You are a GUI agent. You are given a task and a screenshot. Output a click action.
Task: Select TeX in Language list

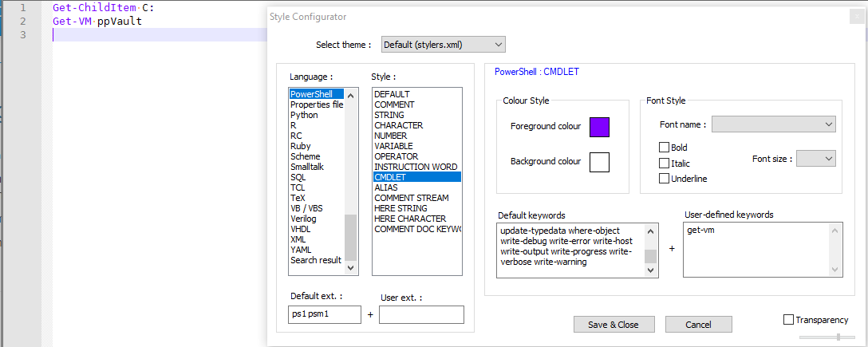coord(317,198)
